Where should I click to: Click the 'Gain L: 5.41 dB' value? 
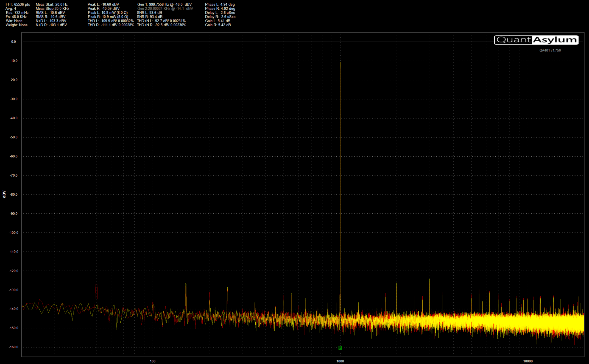(x=217, y=21)
